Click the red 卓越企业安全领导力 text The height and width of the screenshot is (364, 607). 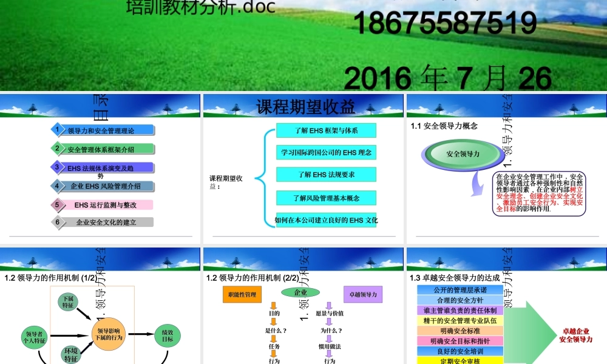tap(575, 335)
